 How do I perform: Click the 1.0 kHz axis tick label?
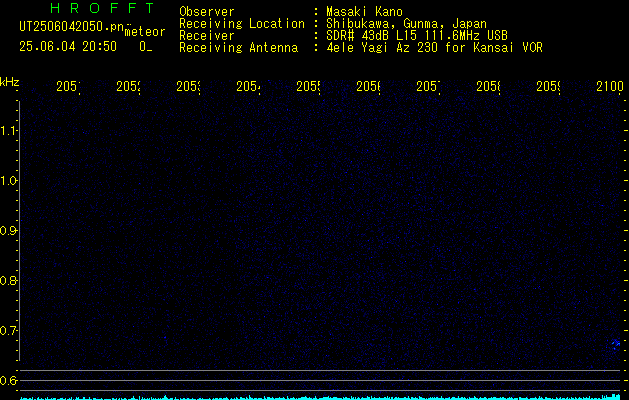pyautogui.click(x=8, y=181)
